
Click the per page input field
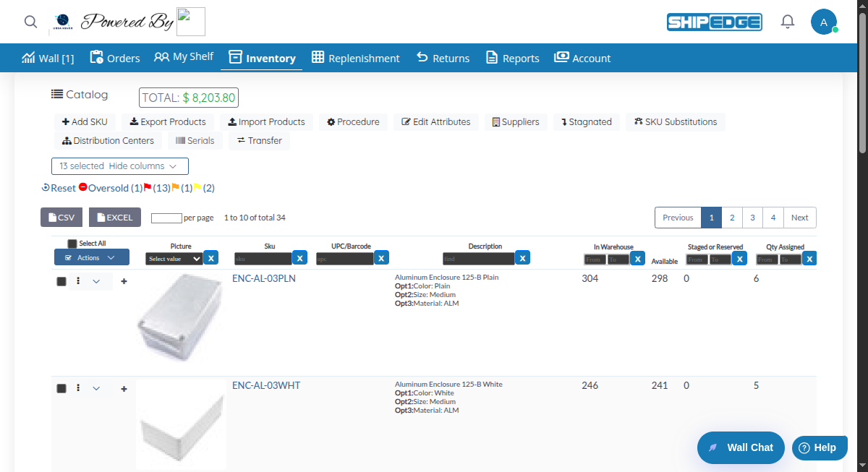click(x=166, y=217)
